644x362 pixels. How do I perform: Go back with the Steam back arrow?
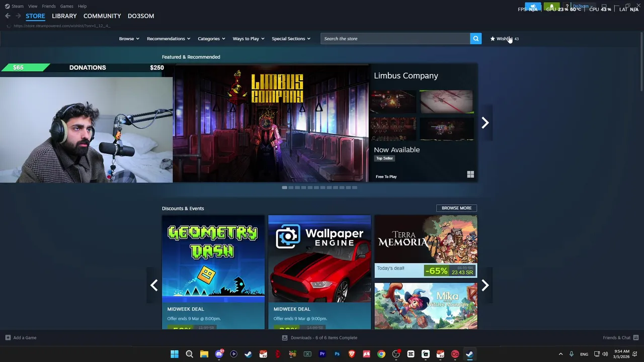coord(8,16)
